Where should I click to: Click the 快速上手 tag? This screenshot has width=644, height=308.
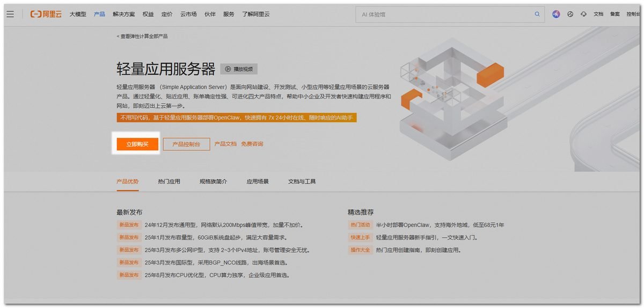point(360,237)
